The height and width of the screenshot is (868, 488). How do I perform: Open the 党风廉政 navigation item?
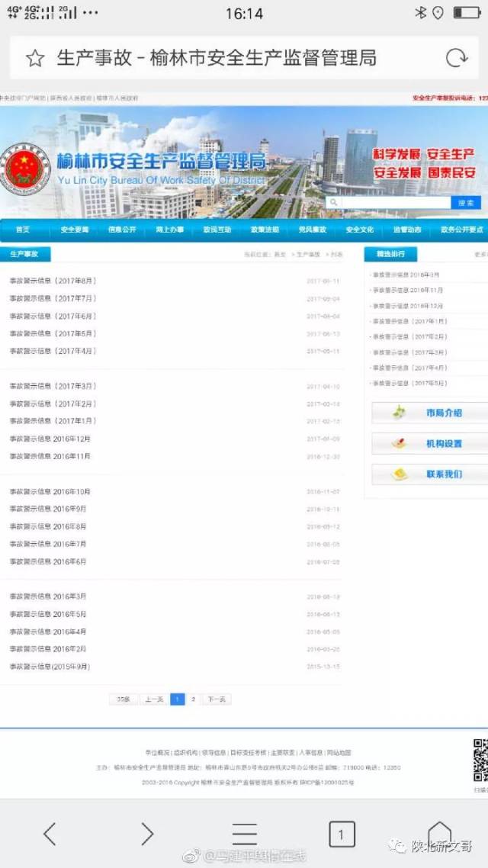click(x=312, y=230)
